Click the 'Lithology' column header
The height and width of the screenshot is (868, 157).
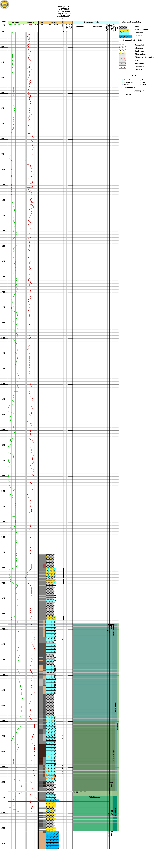click(x=54, y=22)
